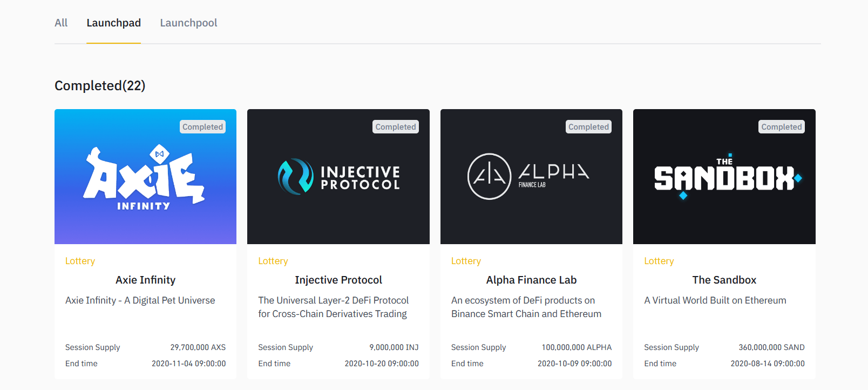Select the Launchpad tab
The image size is (868, 390).
pyautogui.click(x=113, y=23)
